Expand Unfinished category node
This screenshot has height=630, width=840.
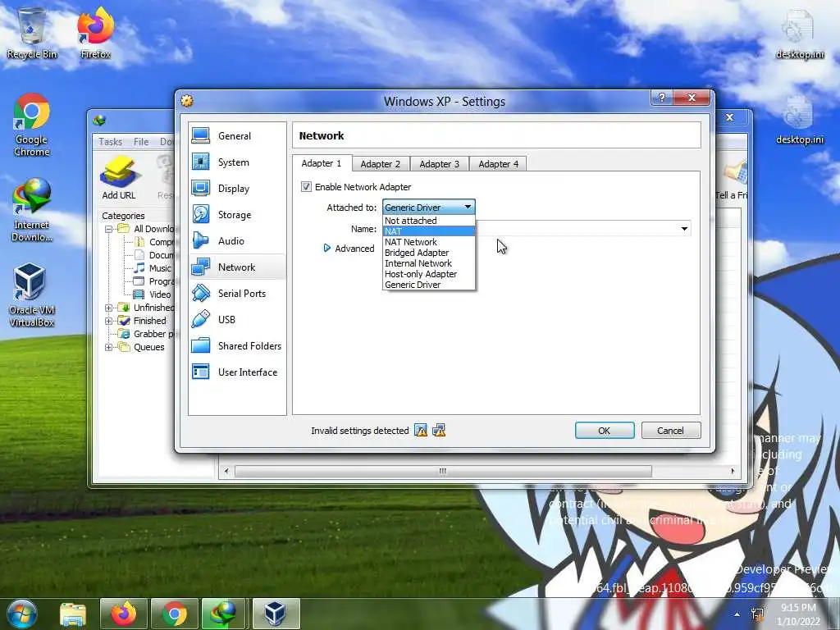pyautogui.click(x=109, y=308)
